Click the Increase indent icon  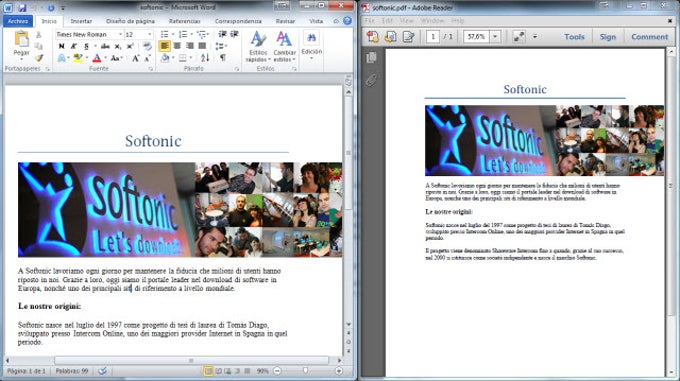pyautogui.click(x=234, y=34)
